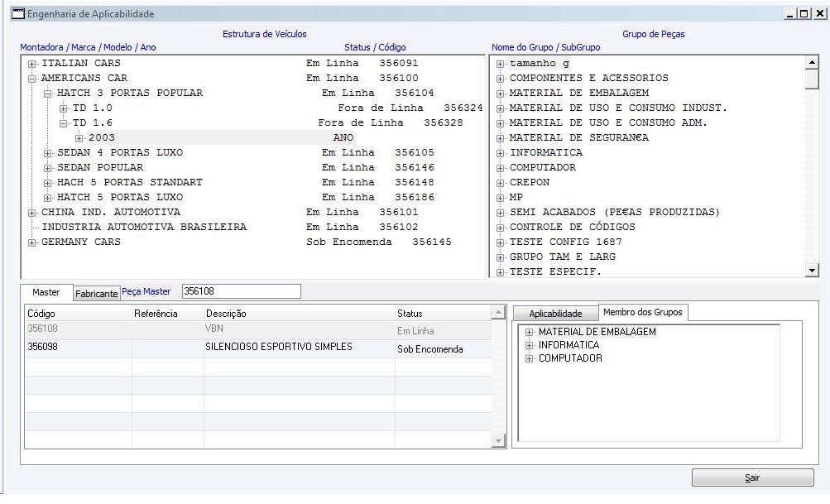Image resolution: width=830 pixels, height=504 pixels.
Task: Expand SEDAN 4 PORTAS LUXO node
Action: click(48, 153)
